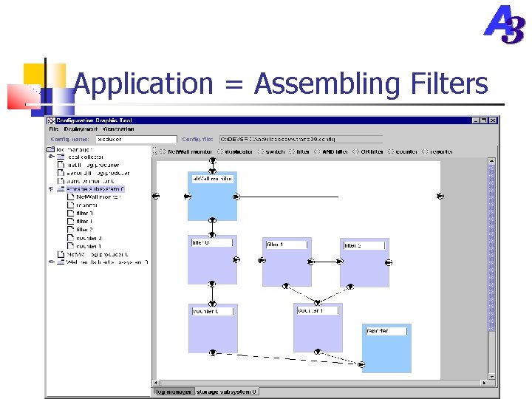The image size is (532, 399).
Task: Click the bottom port of the filter 1 node
Action: pos(286,287)
